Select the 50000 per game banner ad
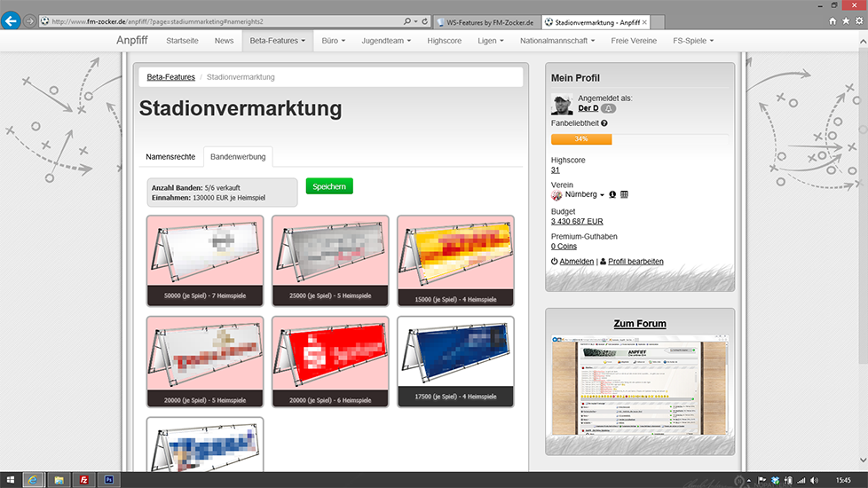868x488 pixels. (205, 260)
